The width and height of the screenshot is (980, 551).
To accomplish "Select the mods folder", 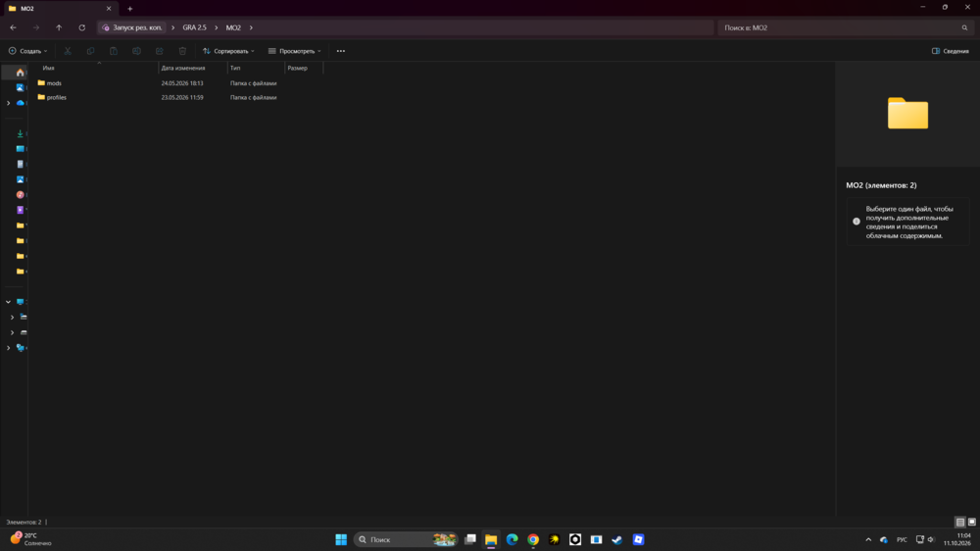I will click(x=54, y=82).
